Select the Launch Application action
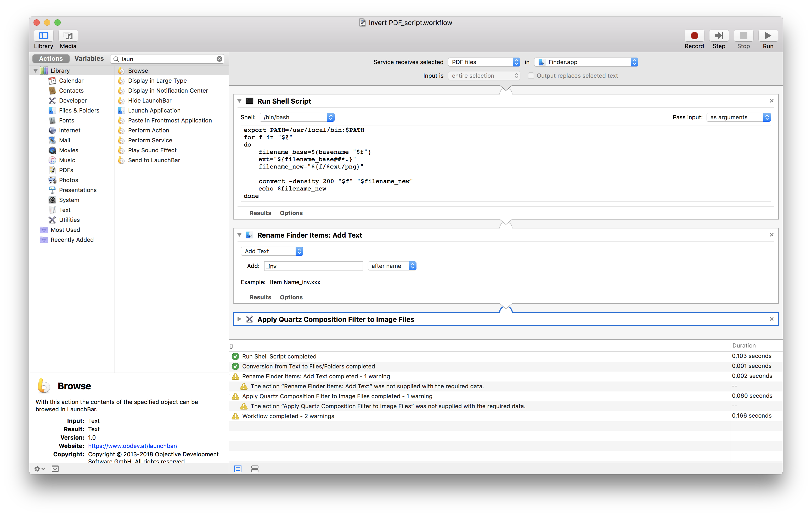The height and width of the screenshot is (516, 812). tap(154, 110)
